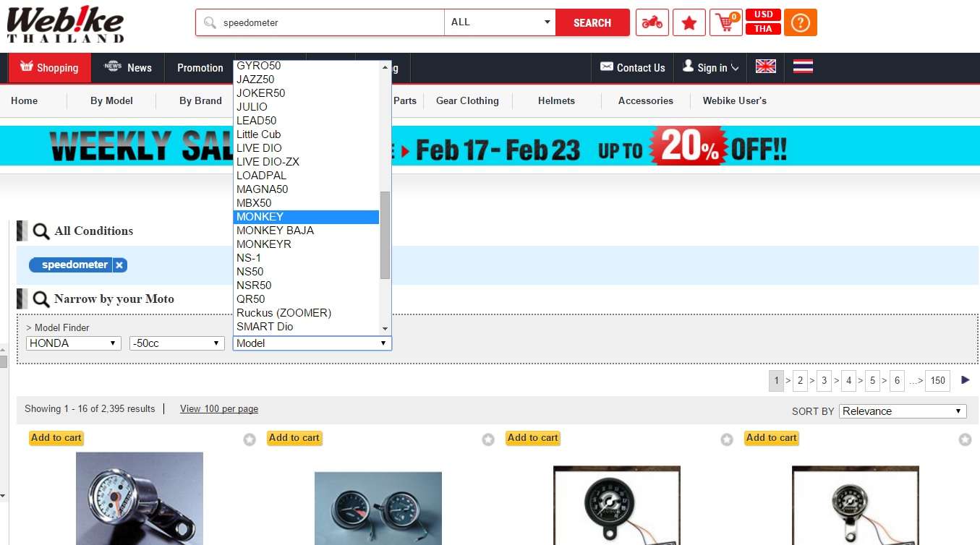
Task: Click the model list scrollbar thumb
Action: click(x=385, y=235)
